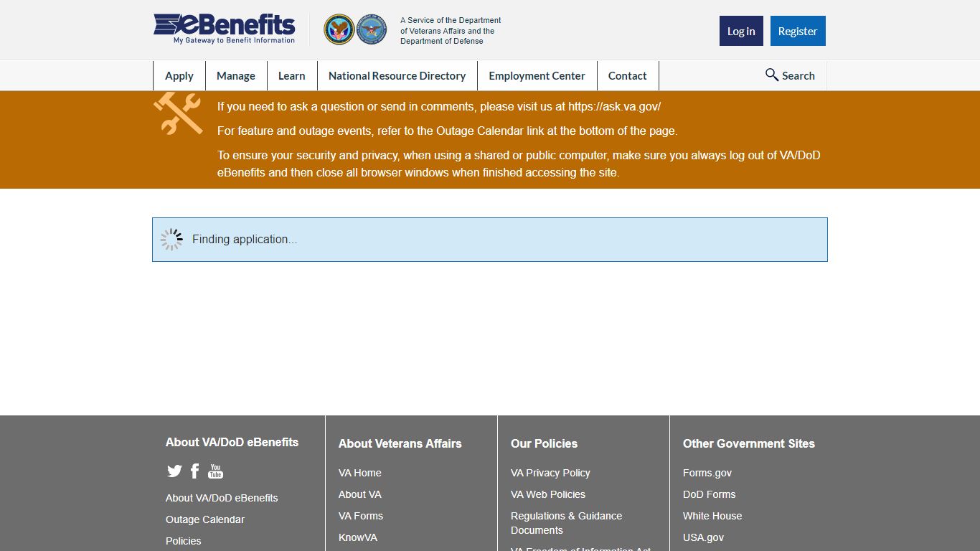Open the DoD Forms link
The height and width of the screenshot is (551, 980).
710,494
